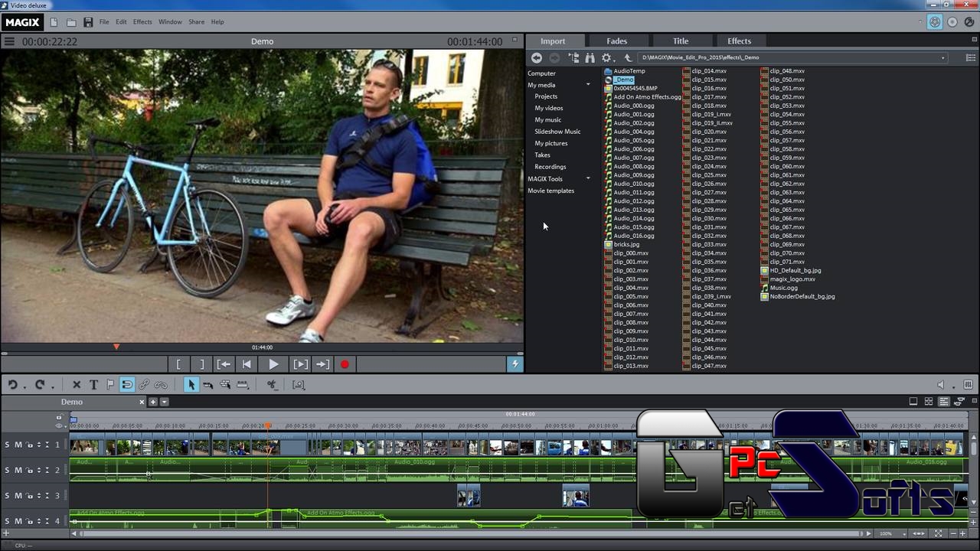Open Movie templates in sidebar
The width and height of the screenshot is (980, 551).
point(550,191)
